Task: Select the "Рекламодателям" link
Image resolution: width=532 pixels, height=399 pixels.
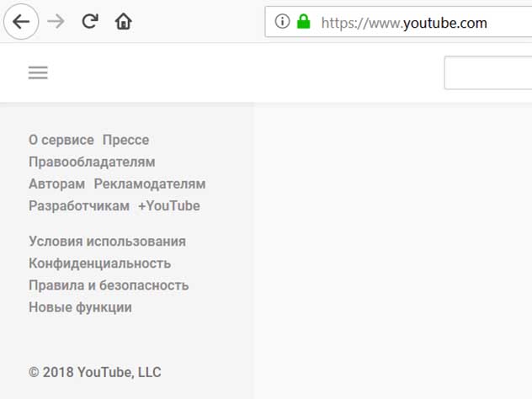Action: [x=150, y=184]
